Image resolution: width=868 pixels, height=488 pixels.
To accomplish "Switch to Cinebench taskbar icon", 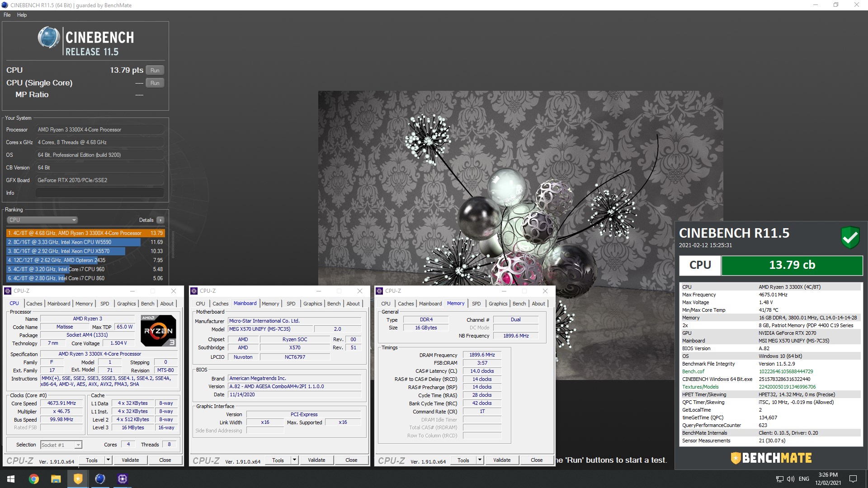I will pos(100,479).
